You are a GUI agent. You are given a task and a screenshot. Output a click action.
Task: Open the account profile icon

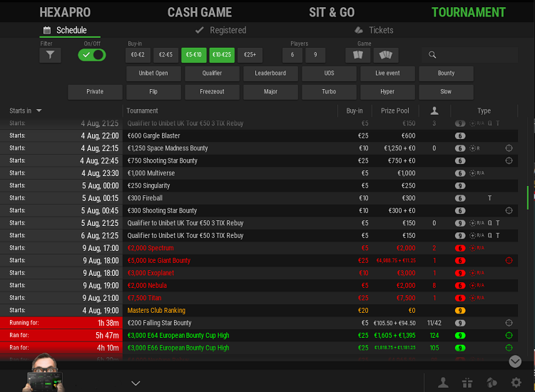[443, 383]
